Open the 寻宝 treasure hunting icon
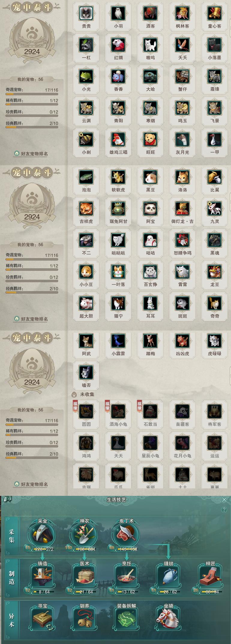The width and height of the screenshot is (231, 644). pyautogui.click(x=42, y=618)
